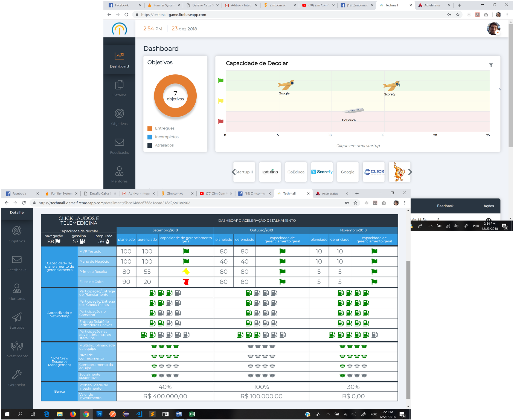Click the chart filter funnel icon
This screenshot has height=420, width=514.
[x=491, y=65]
